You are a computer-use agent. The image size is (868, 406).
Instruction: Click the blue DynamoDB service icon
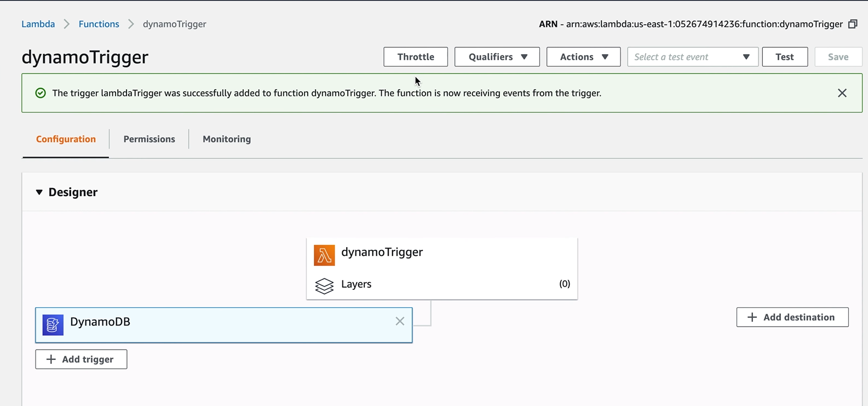tap(53, 325)
